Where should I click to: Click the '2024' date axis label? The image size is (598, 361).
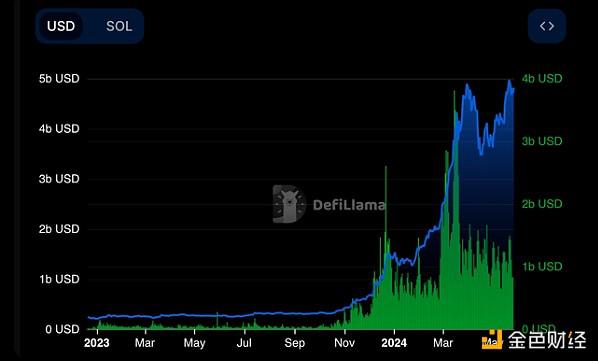(x=394, y=343)
